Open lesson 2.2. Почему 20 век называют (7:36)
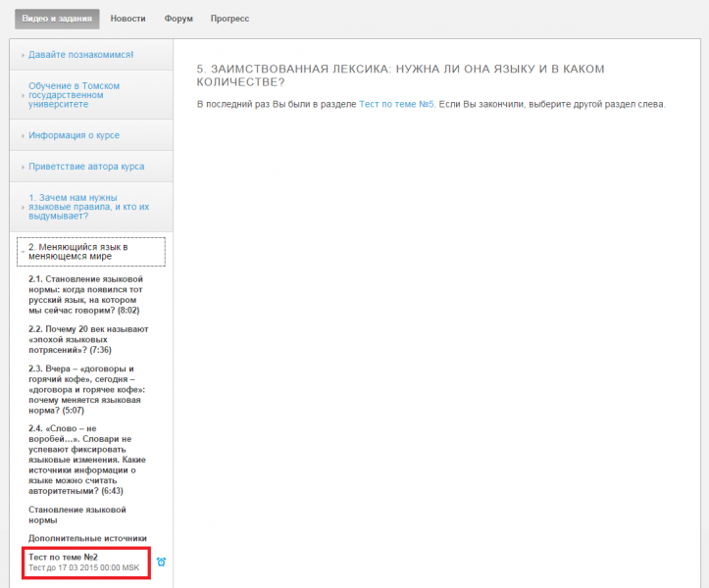This screenshot has width=709, height=588. pyautogui.click(x=88, y=339)
